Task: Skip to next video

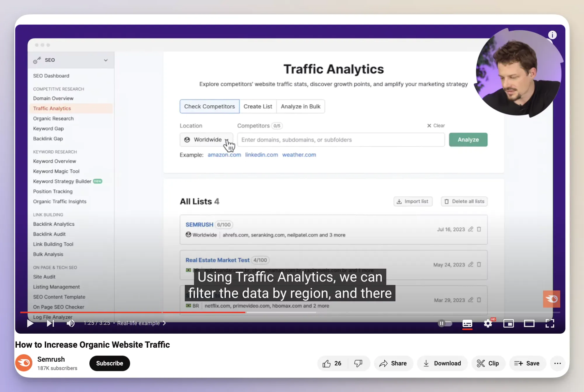Action: [50, 323]
